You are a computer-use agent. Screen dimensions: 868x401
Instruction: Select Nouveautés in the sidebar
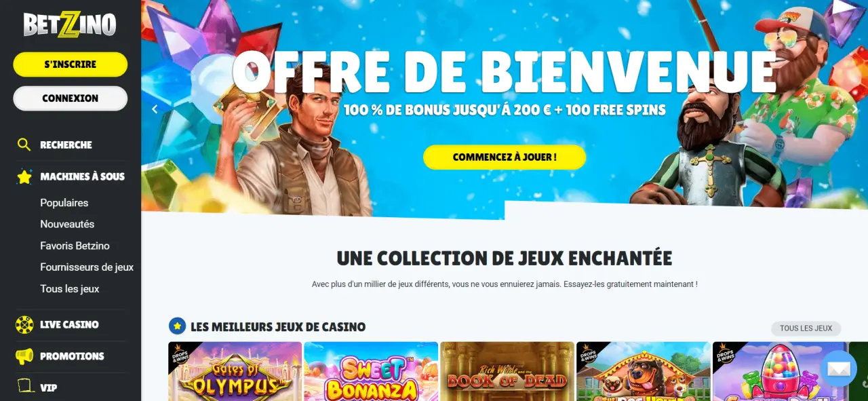click(x=67, y=224)
